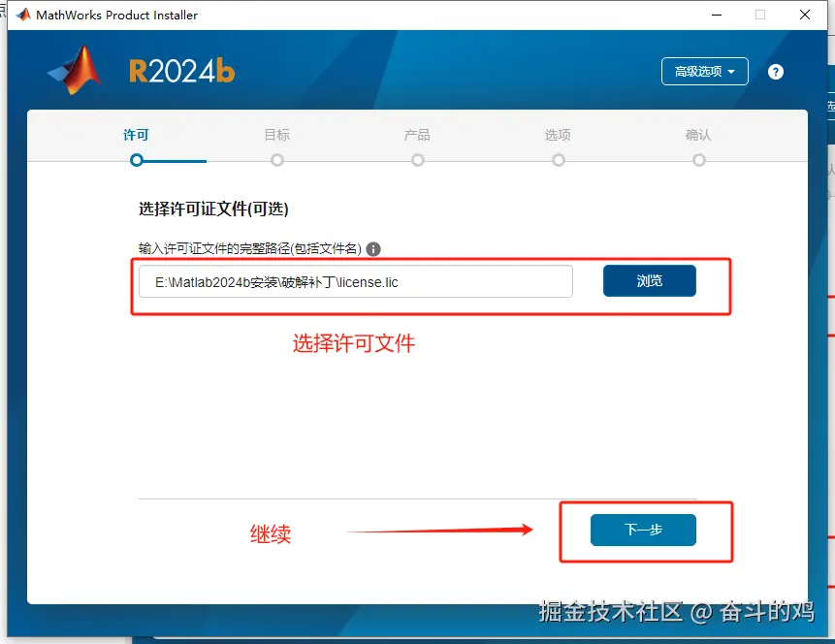Select the 许可 step tab
Viewport: 835px width, 644px height.
point(136,135)
